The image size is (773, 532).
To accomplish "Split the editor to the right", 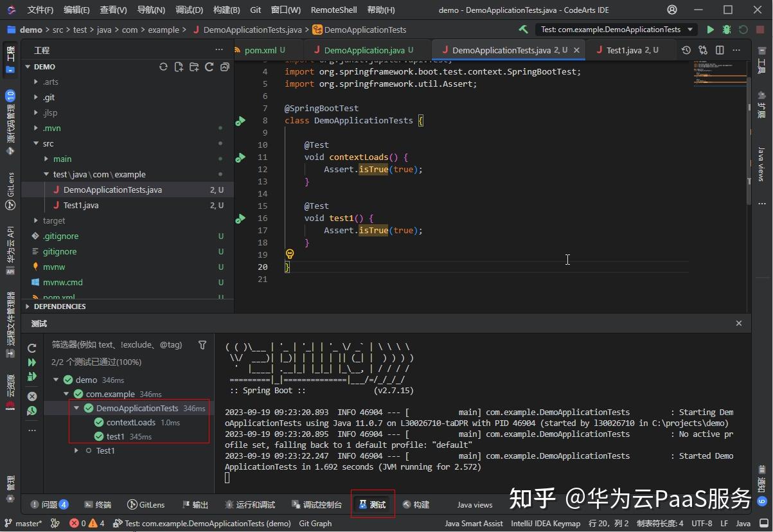I will pyautogui.click(x=720, y=50).
